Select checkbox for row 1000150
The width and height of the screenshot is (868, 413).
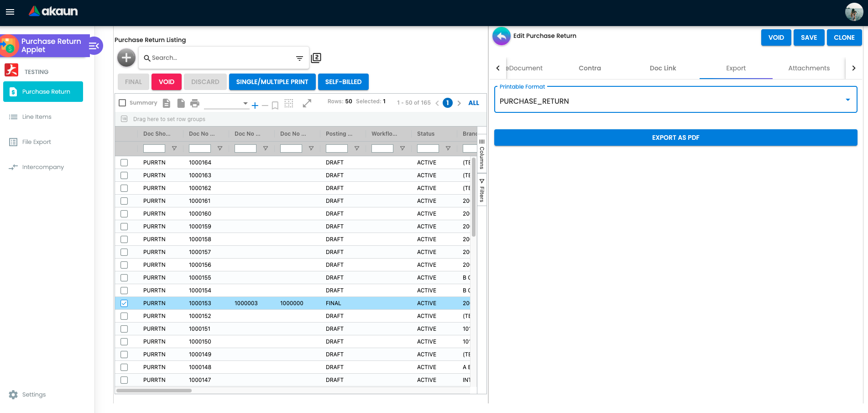coord(124,342)
